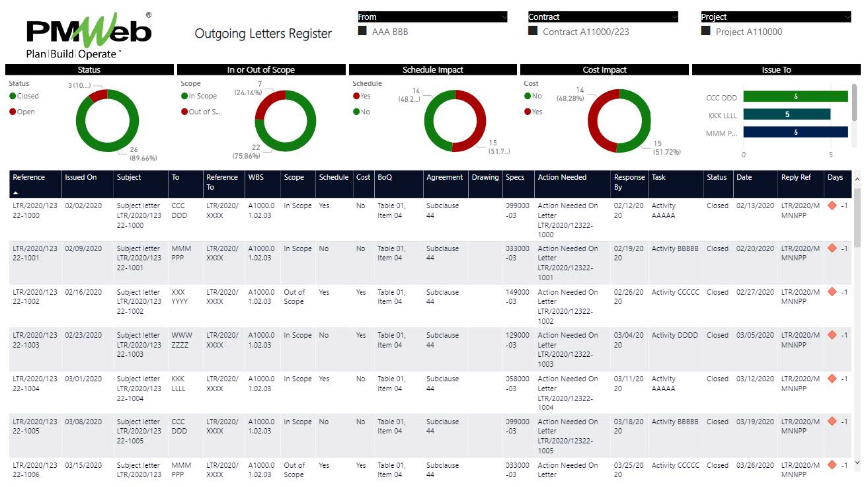Viewport: 868px width, 487px height.
Task: Click the To cell WWW ZZZZ
Action: coord(182,340)
